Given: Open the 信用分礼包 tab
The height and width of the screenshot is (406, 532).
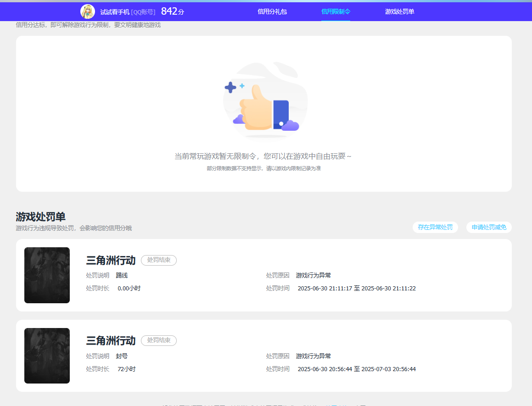Looking at the screenshot, I should coord(272,11).
